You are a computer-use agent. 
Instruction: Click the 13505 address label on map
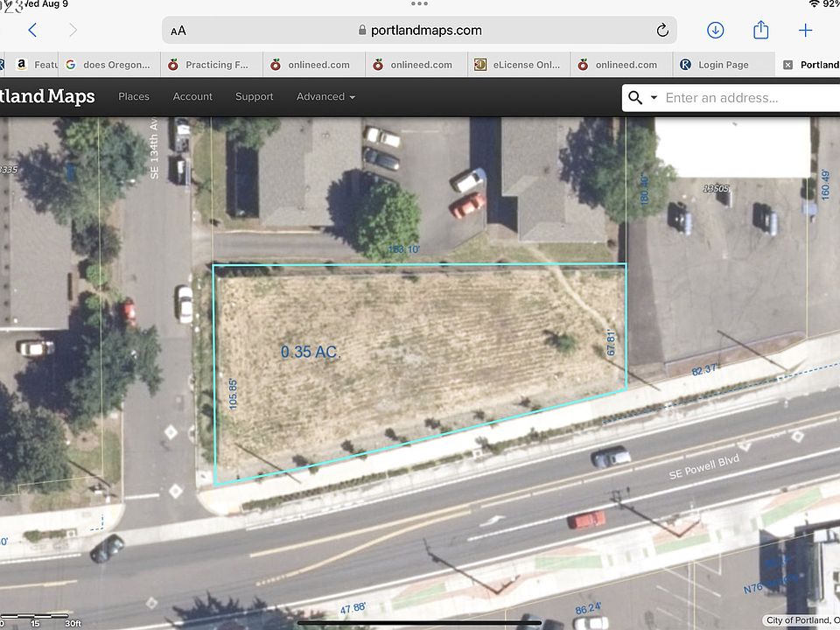[x=717, y=189]
